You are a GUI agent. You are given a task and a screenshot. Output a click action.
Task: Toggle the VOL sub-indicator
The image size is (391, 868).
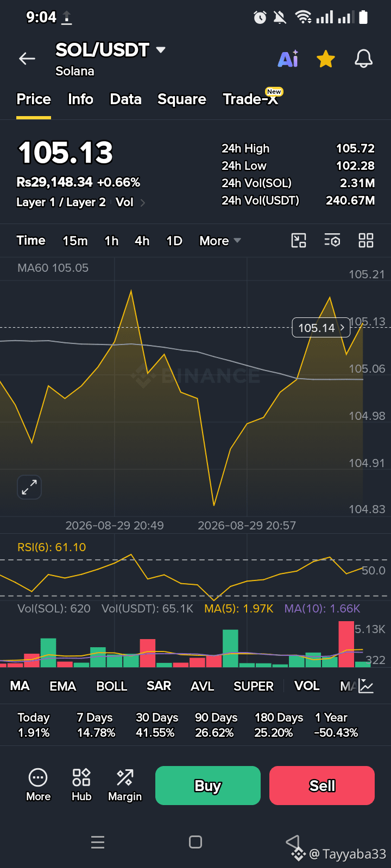point(307,686)
